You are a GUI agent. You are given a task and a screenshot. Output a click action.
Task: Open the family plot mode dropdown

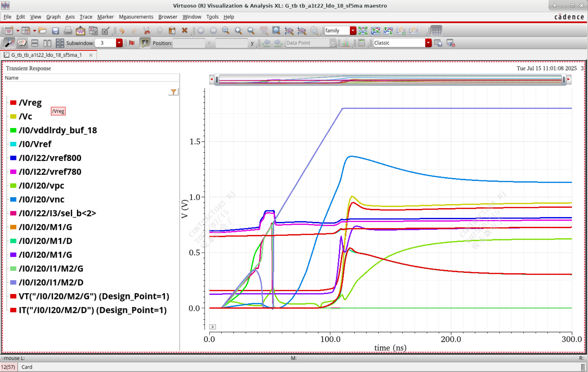pos(353,31)
